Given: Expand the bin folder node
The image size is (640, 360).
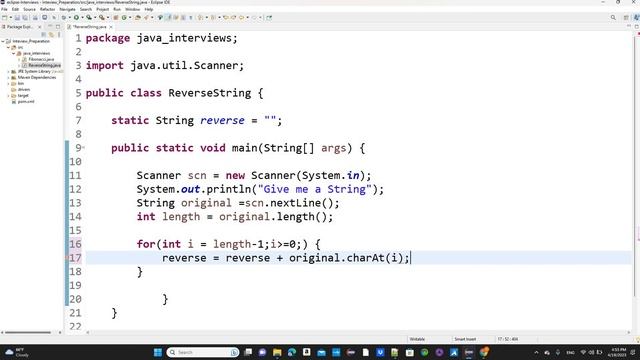Looking at the screenshot, I should [8, 84].
